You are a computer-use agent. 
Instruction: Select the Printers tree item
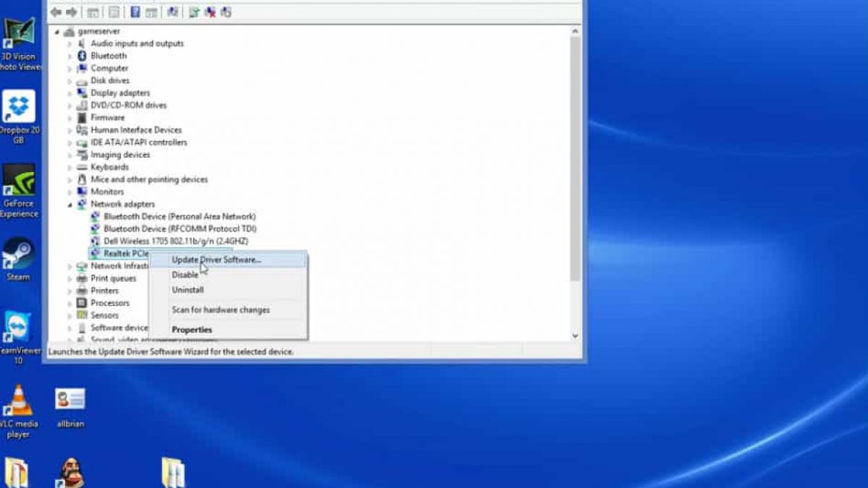[105, 291]
